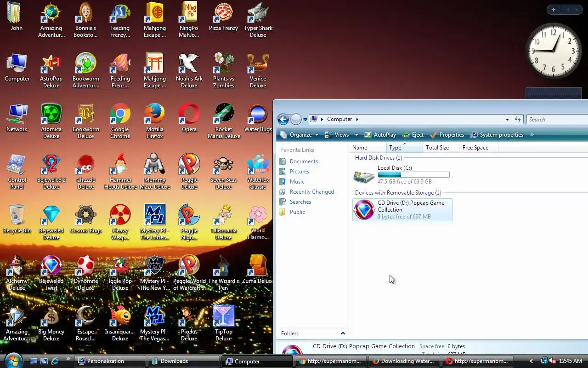Launch Typer Shark Deluxe shortcut
The height and width of the screenshot is (368, 588).
pyautogui.click(x=258, y=19)
